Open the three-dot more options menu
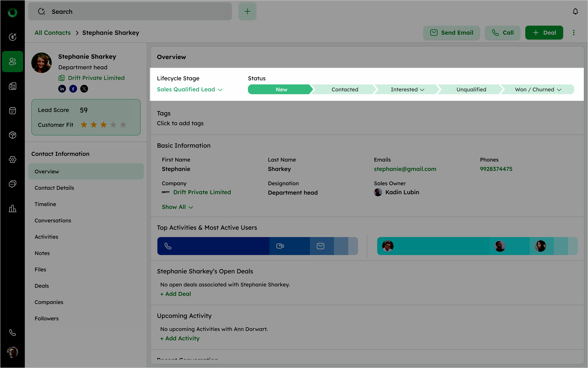Viewport: 588px width, 368px height. tap(574, 33)
